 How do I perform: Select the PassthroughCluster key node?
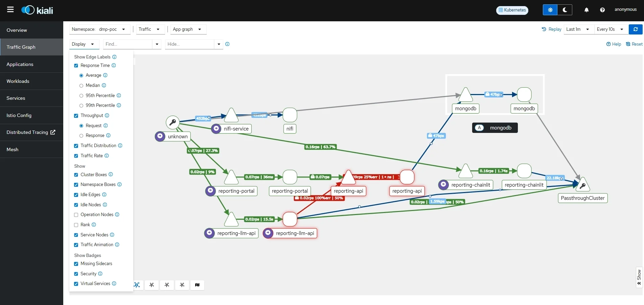582,185
